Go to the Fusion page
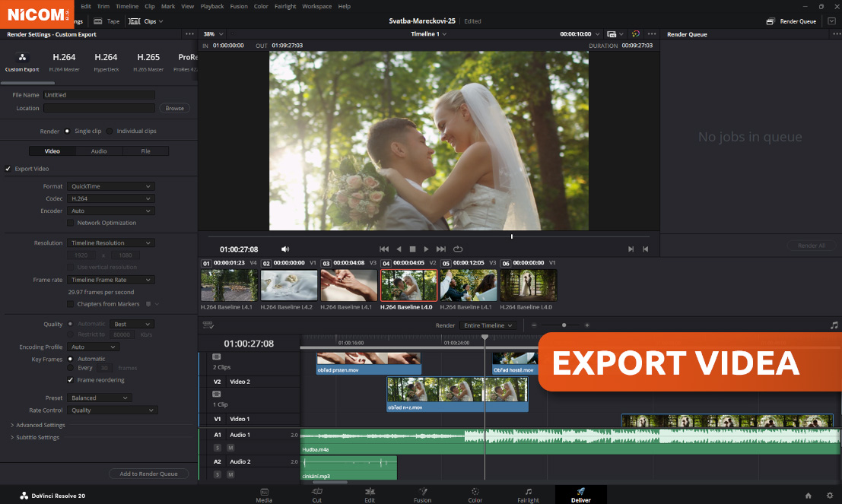 click(423, 495)
